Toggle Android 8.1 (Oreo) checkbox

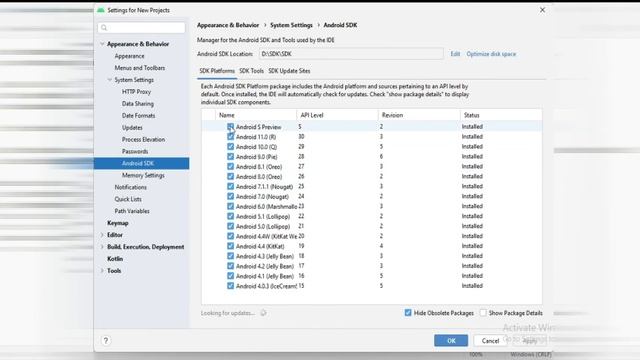231,167
